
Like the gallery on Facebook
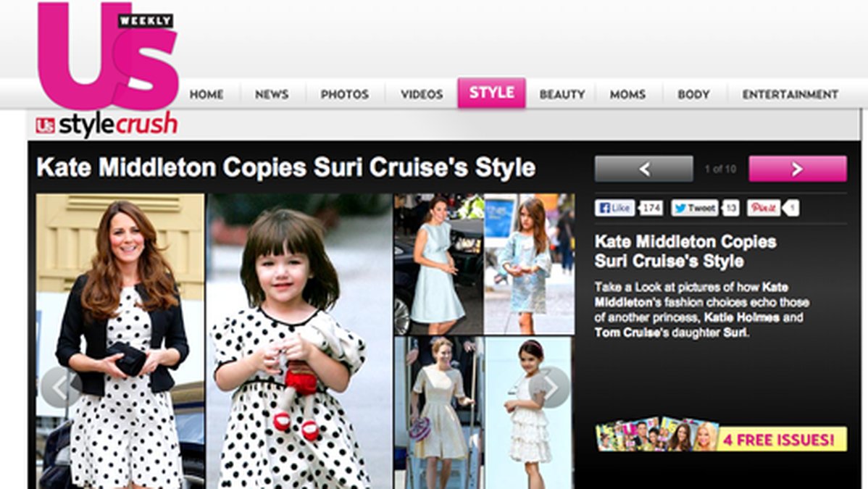pos(614,208)
